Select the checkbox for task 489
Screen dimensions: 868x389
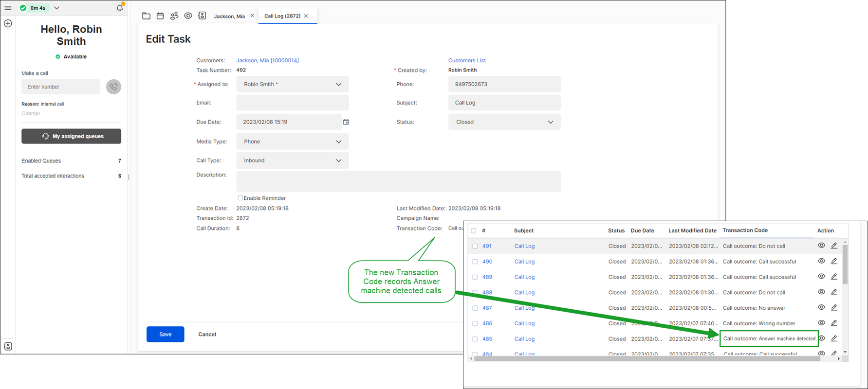point(475,277)
